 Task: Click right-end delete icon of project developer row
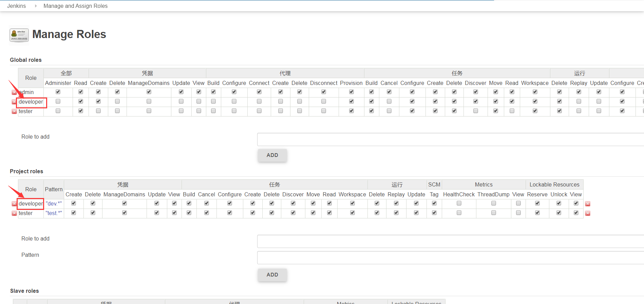(588, 204)
